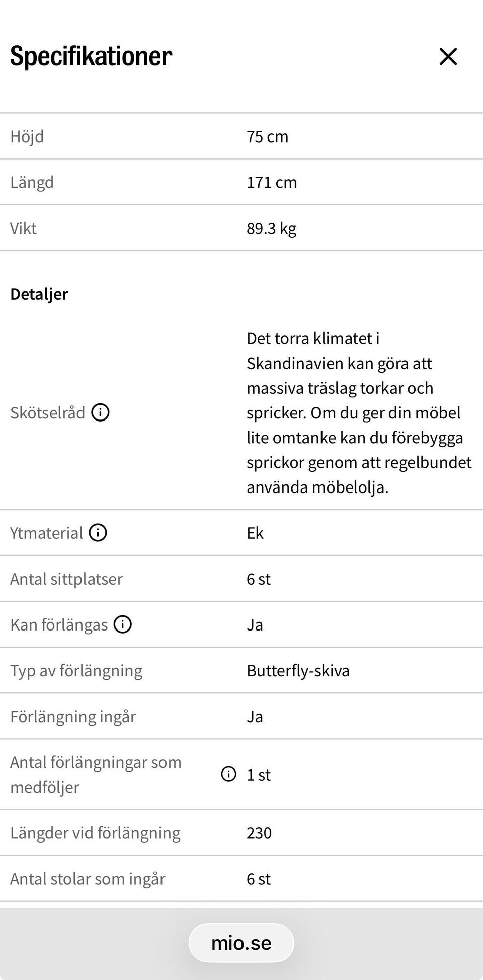Open info icon beside Kan förlängas
The width and height of the screenshot is (483, 980).
click(122, 624)
